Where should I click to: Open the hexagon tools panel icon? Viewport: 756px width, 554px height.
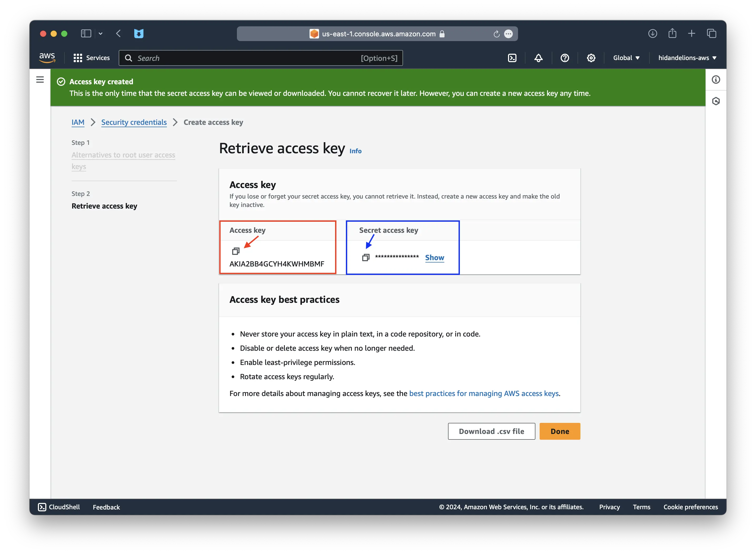tap(716, 101)
